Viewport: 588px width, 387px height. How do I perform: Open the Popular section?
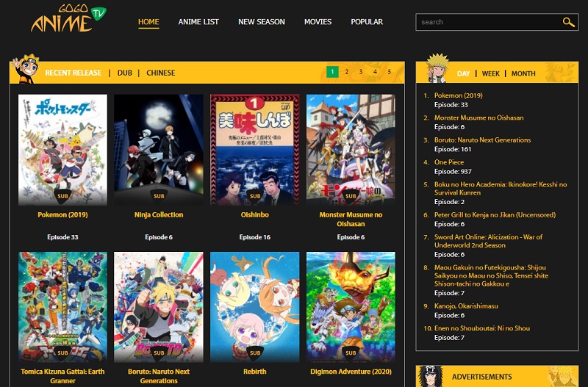pyautogui.click(x=367, y=22)
